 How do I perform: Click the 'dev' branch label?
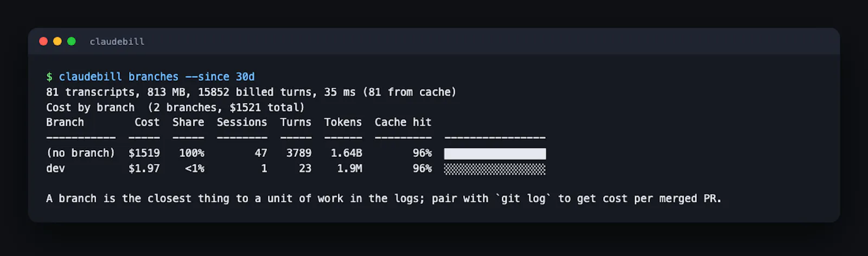tap(55, 169)
